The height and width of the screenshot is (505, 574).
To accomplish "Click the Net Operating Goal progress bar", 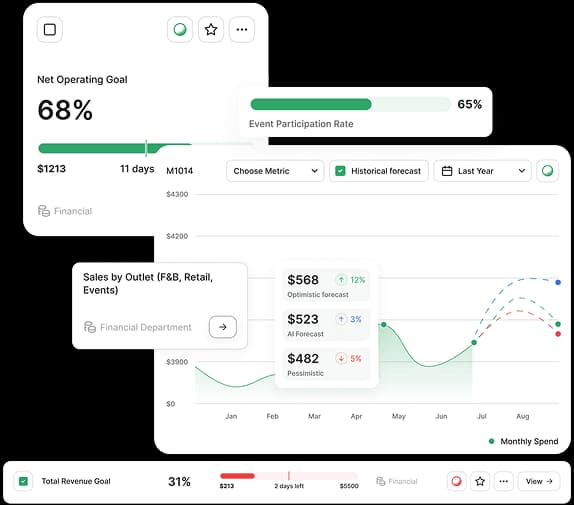I will click(x=115, y=148).
